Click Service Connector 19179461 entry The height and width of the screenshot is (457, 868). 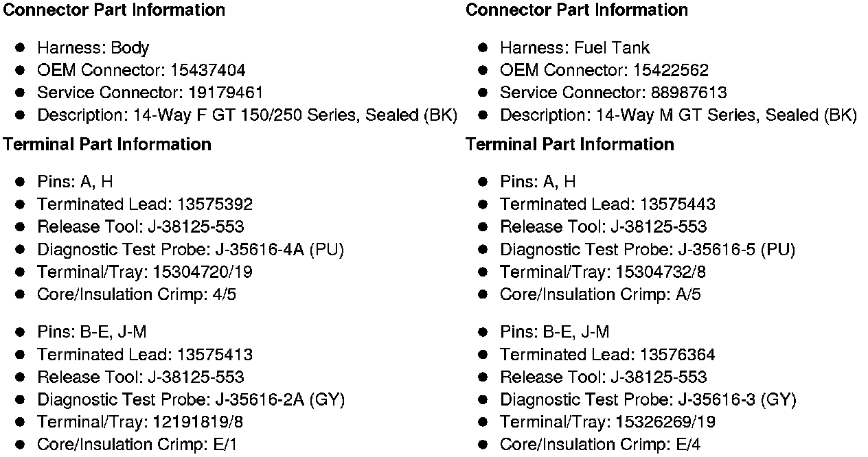click(150, 93)
